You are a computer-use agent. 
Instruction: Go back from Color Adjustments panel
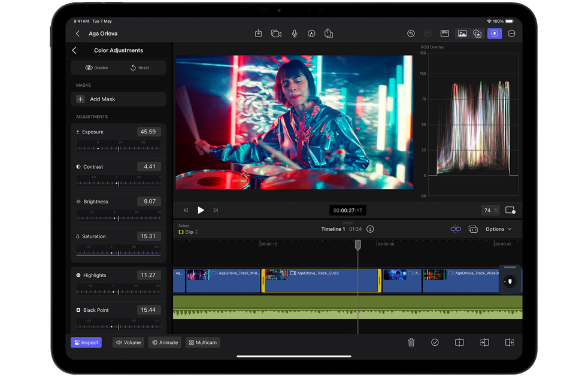tap(74, 50)
